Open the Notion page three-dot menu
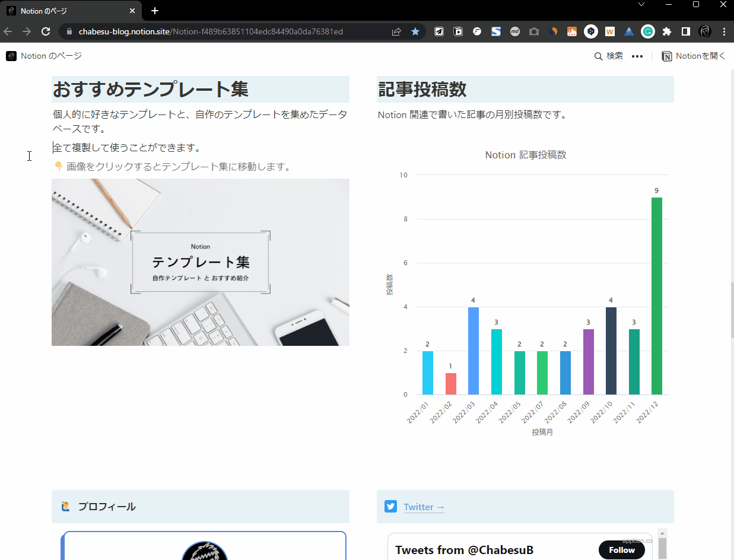 637,56
